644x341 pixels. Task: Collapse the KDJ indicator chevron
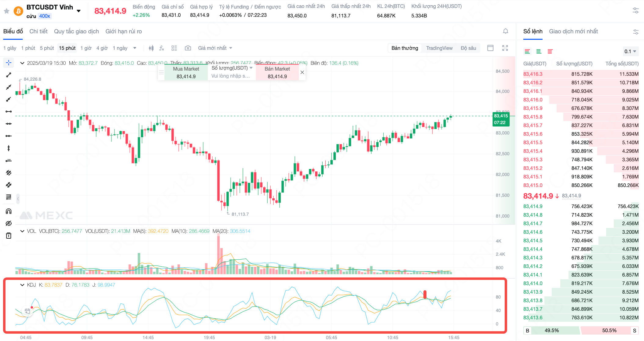[22, 285]
